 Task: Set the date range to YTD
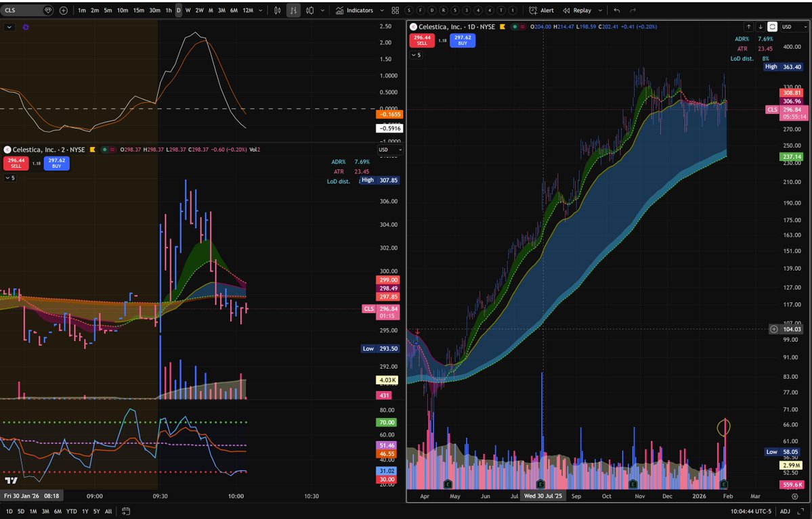(72, 512)
